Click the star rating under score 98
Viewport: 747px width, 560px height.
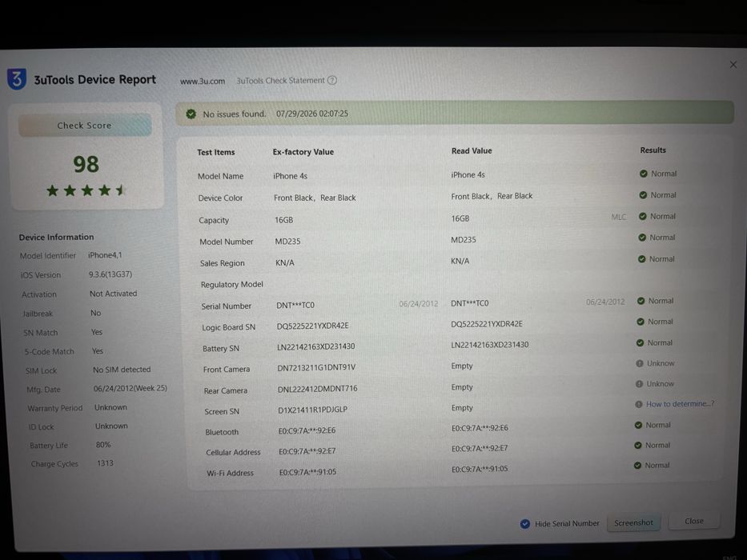[x=86, y=190]
